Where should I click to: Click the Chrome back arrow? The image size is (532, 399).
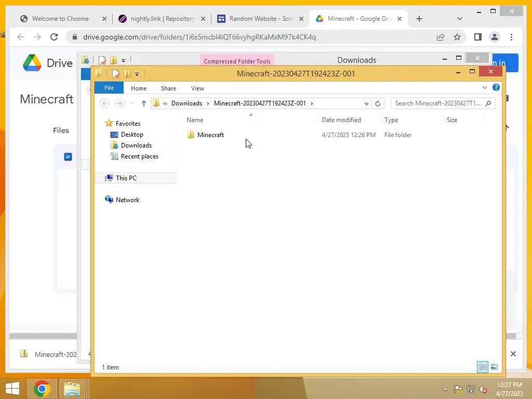(x=21, y=37)
